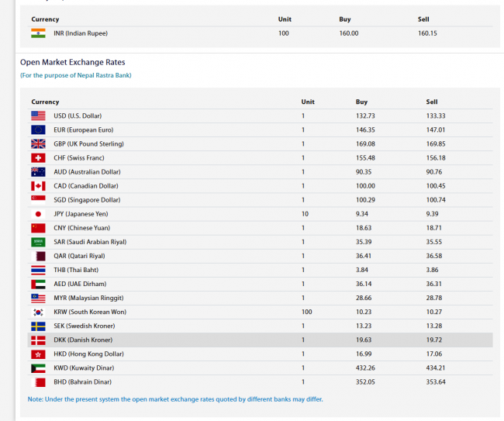Click the US flag icon beside USD
The image size is (504, 421).
[x=38, y=116]
